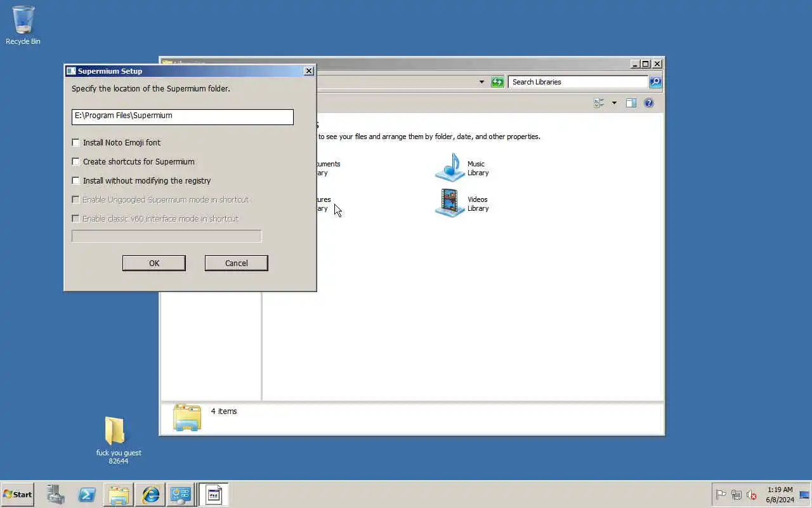This screenshot has height=508, width=812.
Task: Click the muted volume tray icon
Action: 752,495
